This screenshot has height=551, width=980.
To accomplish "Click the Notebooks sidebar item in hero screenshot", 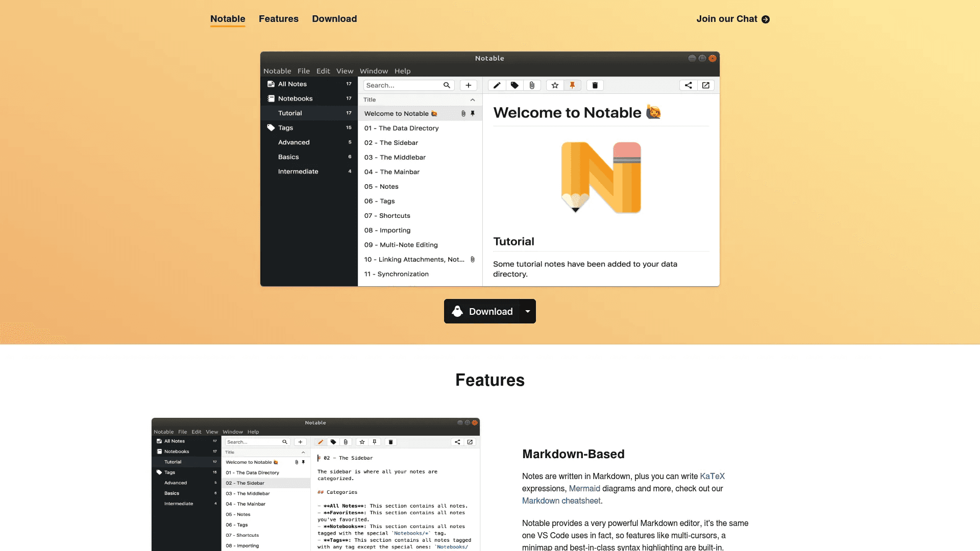I will pyautogui.click(x=295, y=98).
